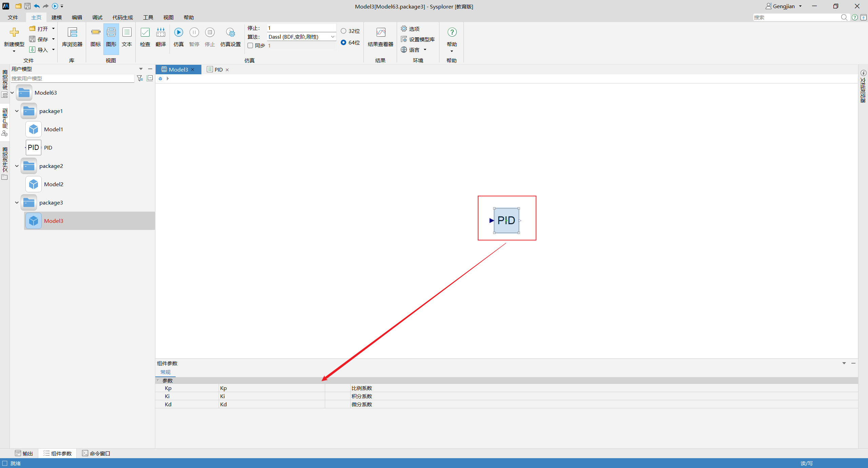The width and height of the screenshot is (868, 468).
Task: Open the Command Window bottom tab
Action: [x=96, y=453]
